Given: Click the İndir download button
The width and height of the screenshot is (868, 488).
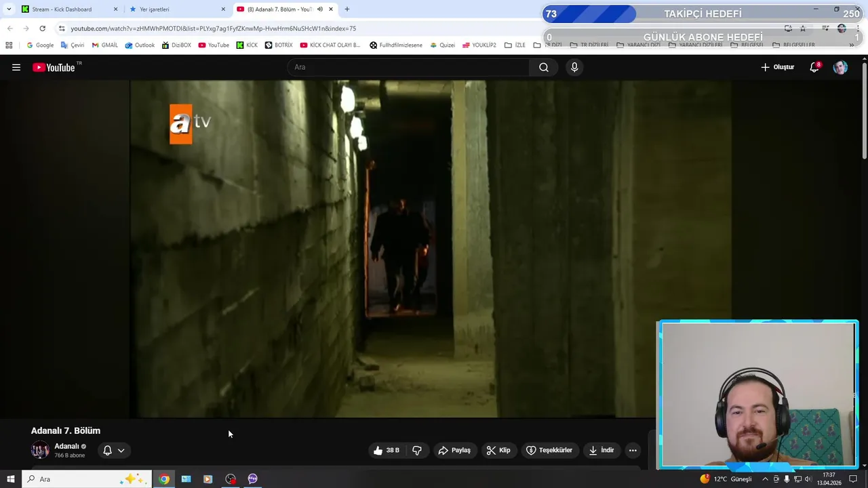Looking at the screenshot, I should 601,450.
